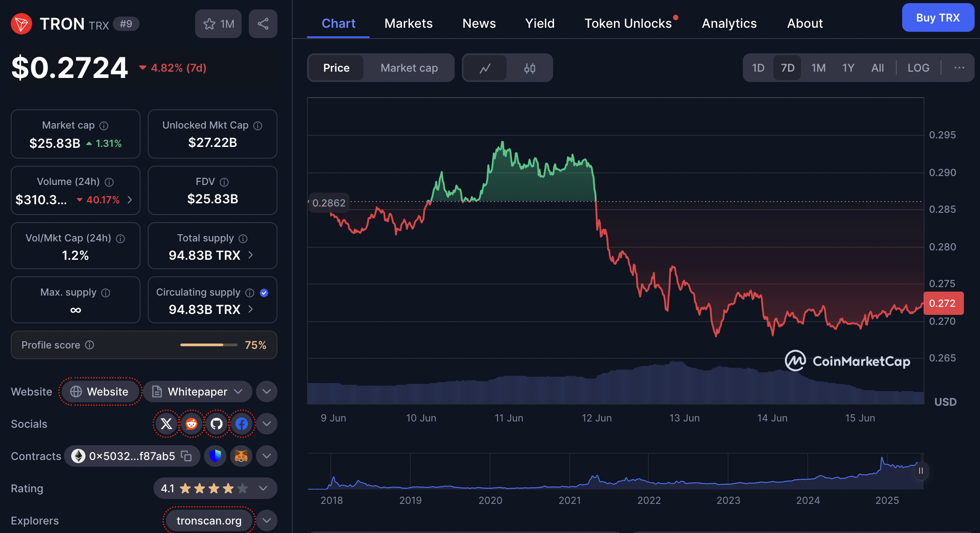Toggle the LOG scale option
This screenshot has width=980, height=533.
pyautogui.click(x=918, y=68)
